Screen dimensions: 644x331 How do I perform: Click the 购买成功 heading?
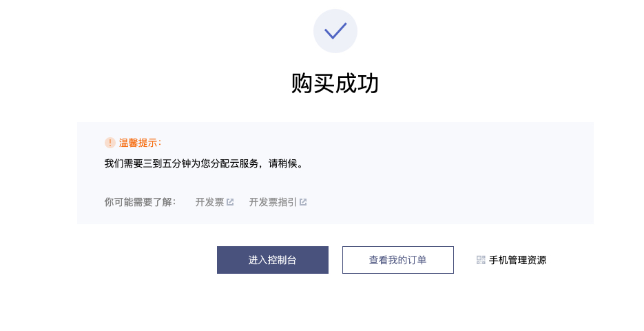coord(335,83)
